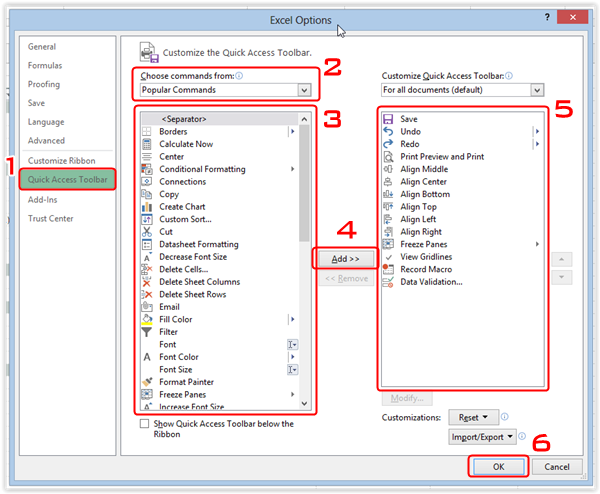Image resolution: width=600 pixels, height=494 pixels.
Task: Select the Borders command icon
Action: (x=147, y=132)
